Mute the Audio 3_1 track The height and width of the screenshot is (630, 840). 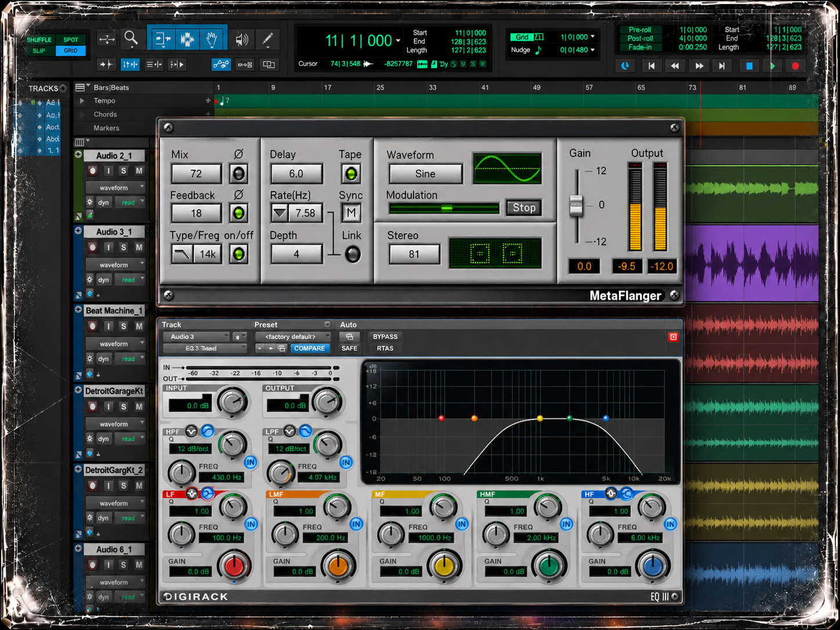coord(139,247)
